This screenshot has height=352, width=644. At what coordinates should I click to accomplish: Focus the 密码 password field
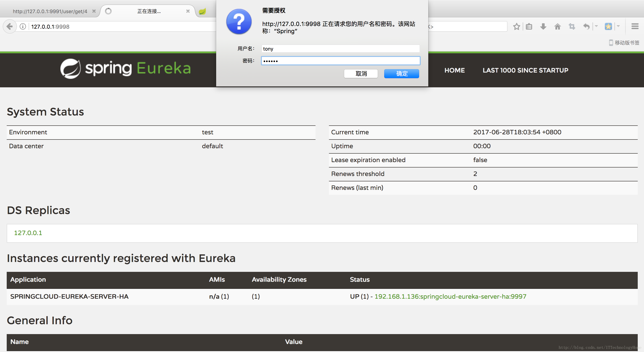[341, 61]
